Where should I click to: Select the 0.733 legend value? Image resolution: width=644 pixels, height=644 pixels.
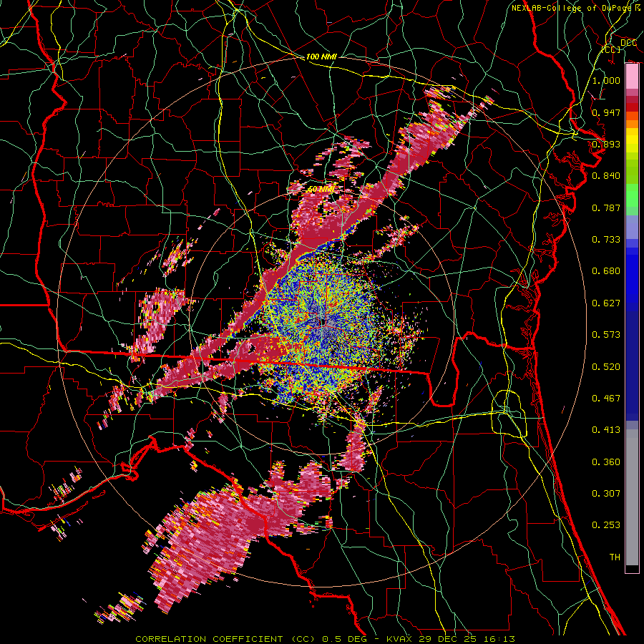[x=606, y=240]
